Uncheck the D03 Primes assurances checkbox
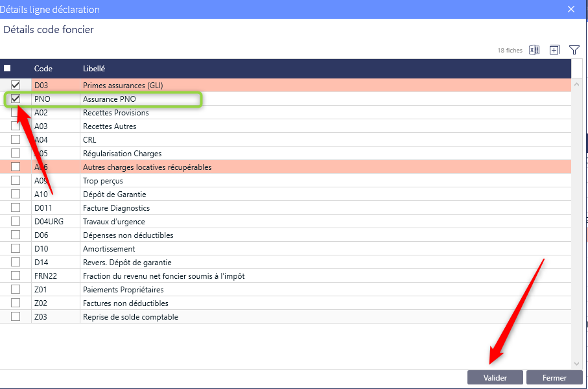This screenshot has height=389, width=588. (16, 85)
